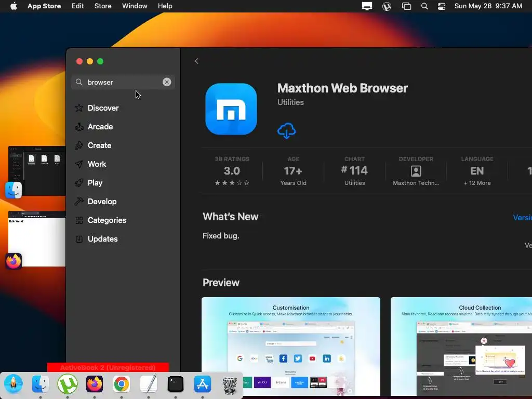
Task: Click the Updates download icon
Action: point(79,239)
